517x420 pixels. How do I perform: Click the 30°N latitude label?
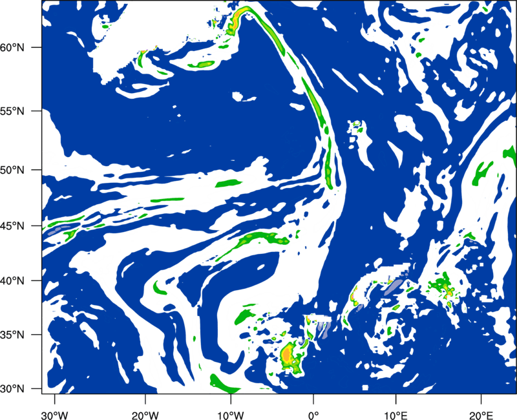pyautogui.click(x=12, y=389)
